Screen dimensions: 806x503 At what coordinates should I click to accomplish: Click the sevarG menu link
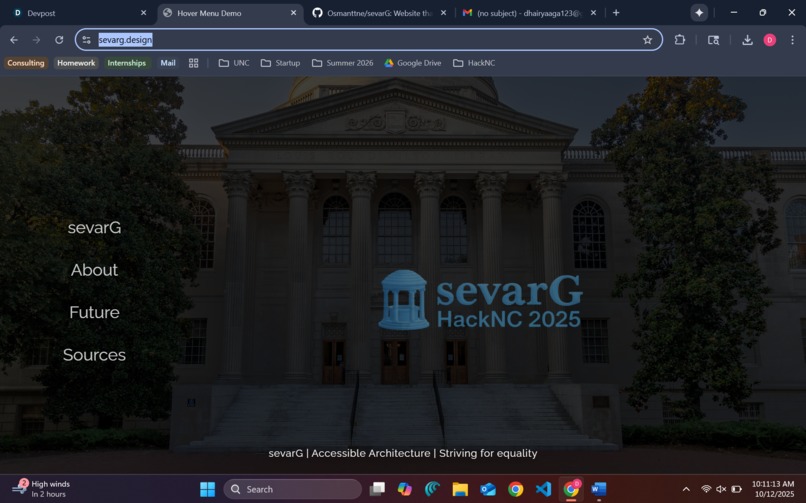click(x=95, y=228)
